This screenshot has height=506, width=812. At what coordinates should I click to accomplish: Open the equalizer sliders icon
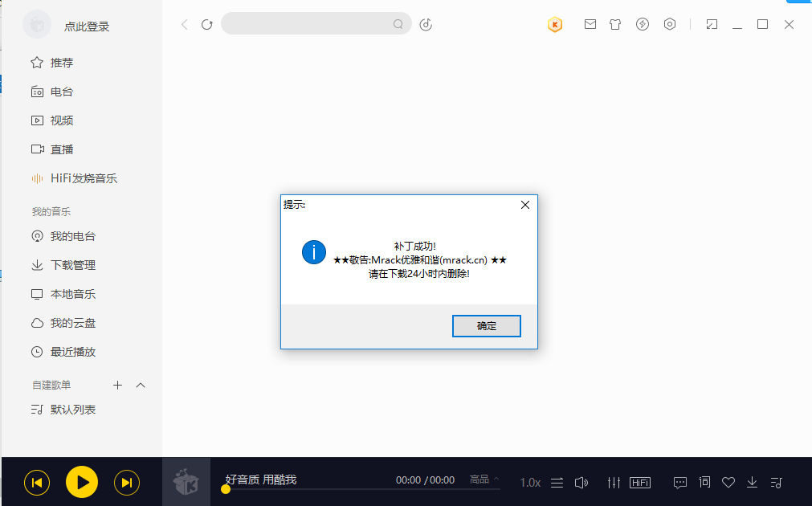pos(614,483)
